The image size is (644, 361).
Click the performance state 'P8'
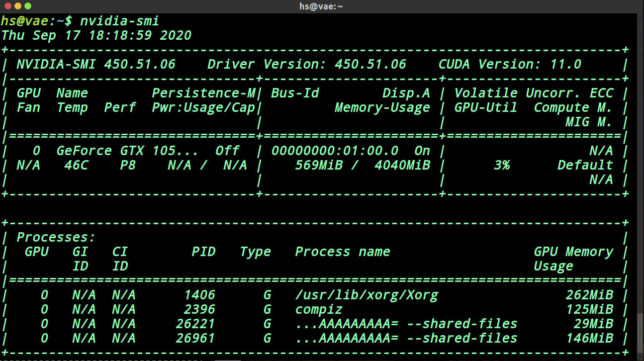[x=128, y=165]
